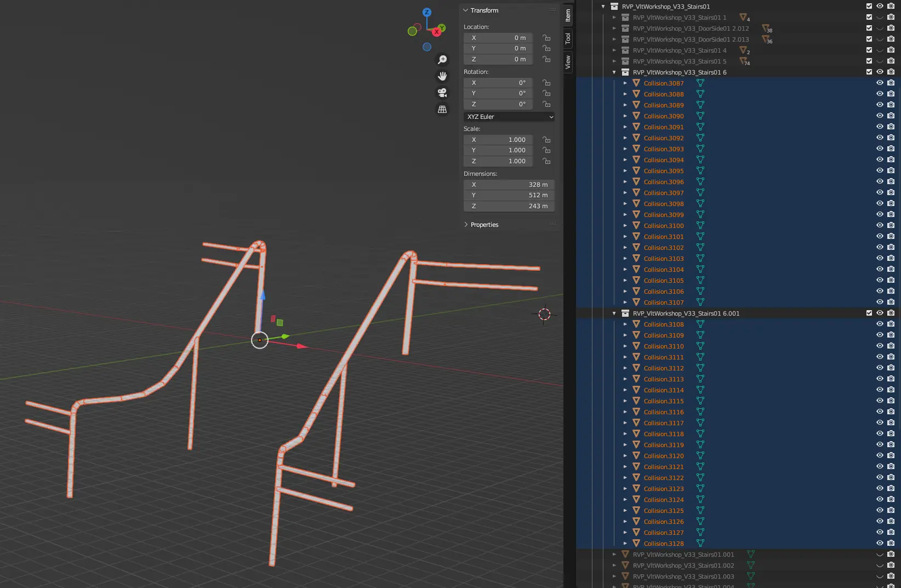Expand RVP_VltWorkshop_V33_Stairs01 5 collection
This screenshot has height=588, width=901.
coord(614,61)
